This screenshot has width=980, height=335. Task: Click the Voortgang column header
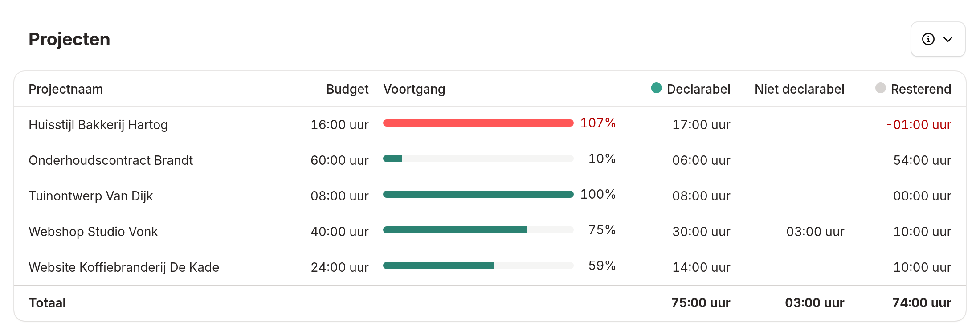click(414, 89)
